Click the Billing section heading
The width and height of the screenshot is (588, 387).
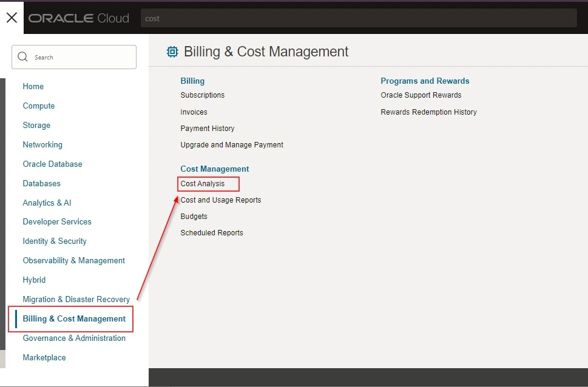(192, 81)
